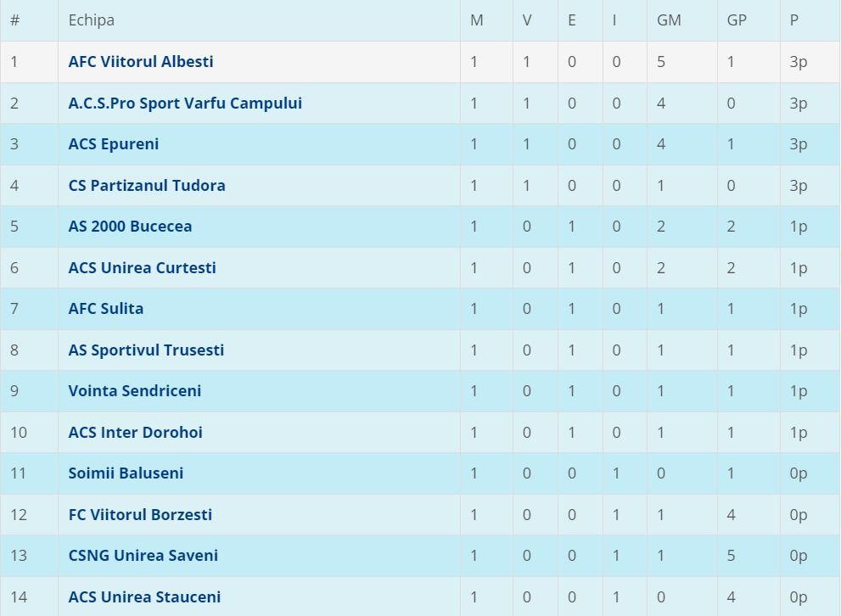
Task: Click the ACS Unirea Stauceni link
Action: pyautogui.click(x=144, y=597)
